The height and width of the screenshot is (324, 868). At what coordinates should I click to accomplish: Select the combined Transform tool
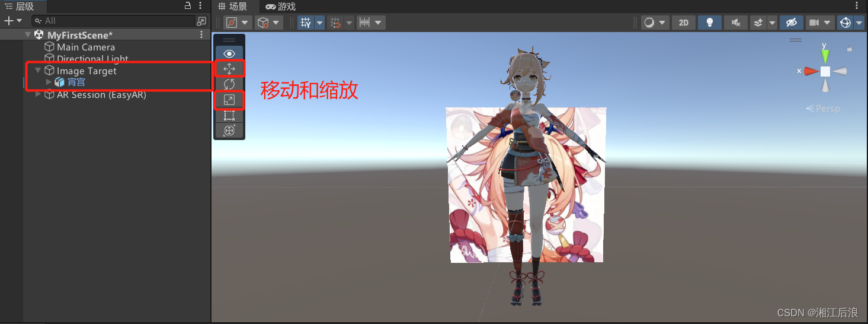click(229, 130)
